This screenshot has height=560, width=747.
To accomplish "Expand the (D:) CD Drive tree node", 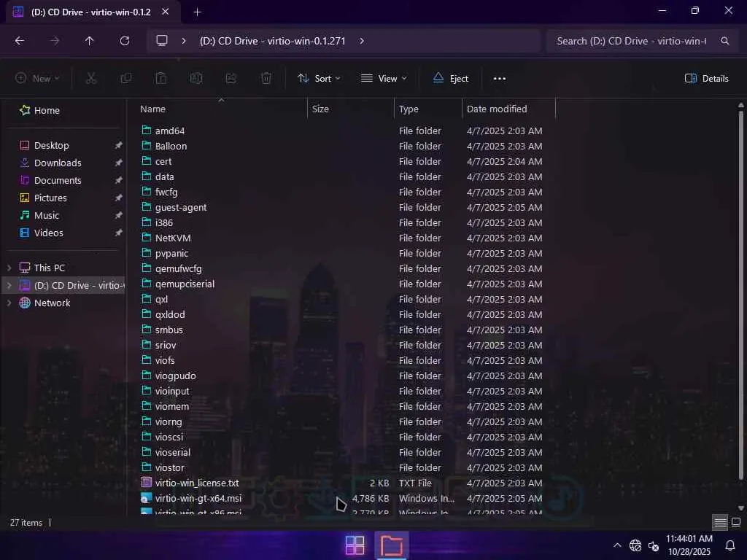I will click(9, 286).
